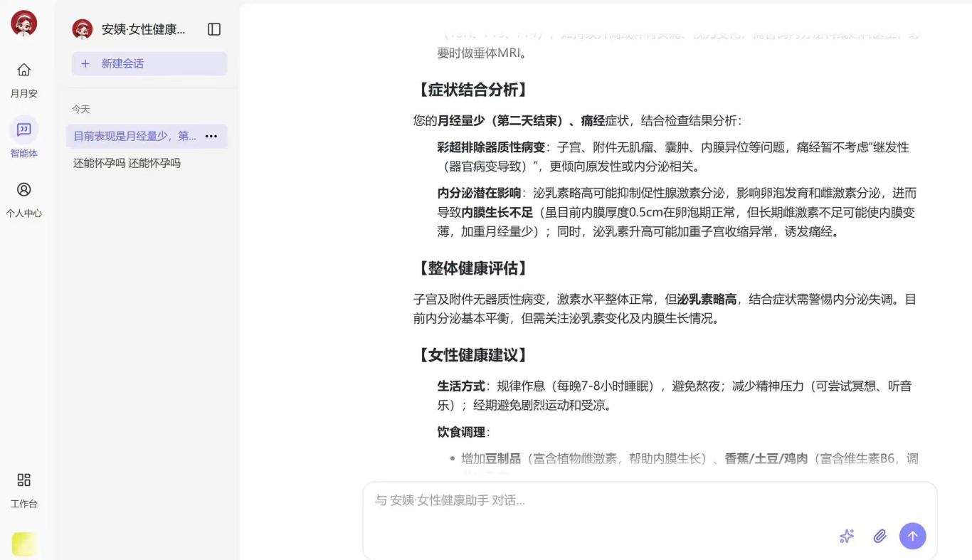The image size is (972, 560).
Task: Click the 【女性健康建议】 heading
Action: tap(472, 355)
